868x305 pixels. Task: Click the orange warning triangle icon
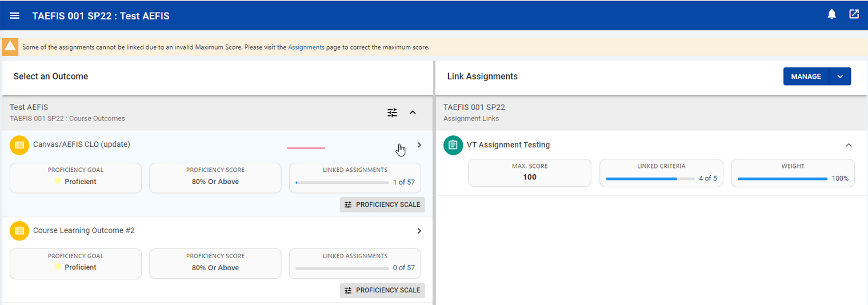[x=10, y=47]
